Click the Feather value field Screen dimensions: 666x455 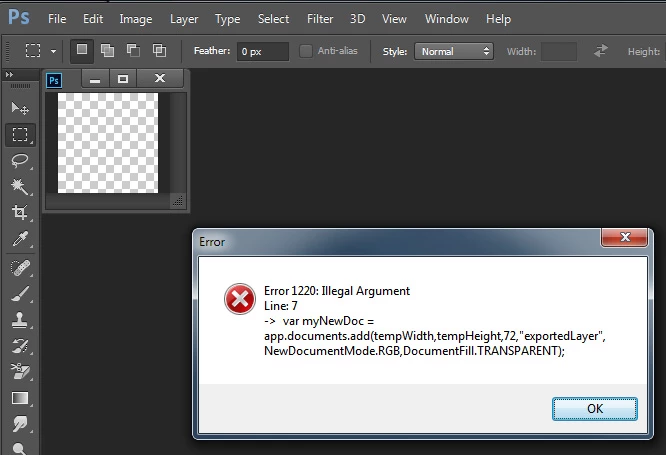click(x=262, y=51)
